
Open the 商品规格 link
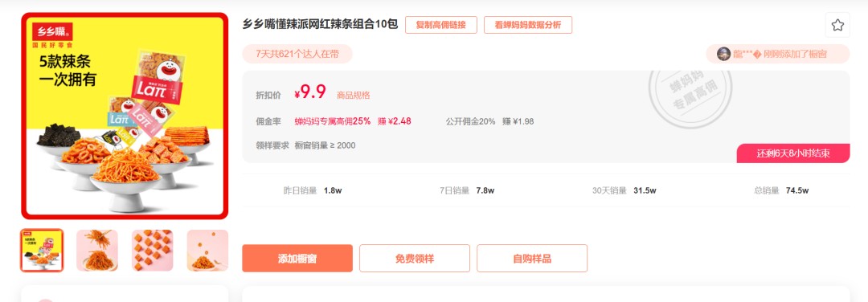(x=353, y=95)
